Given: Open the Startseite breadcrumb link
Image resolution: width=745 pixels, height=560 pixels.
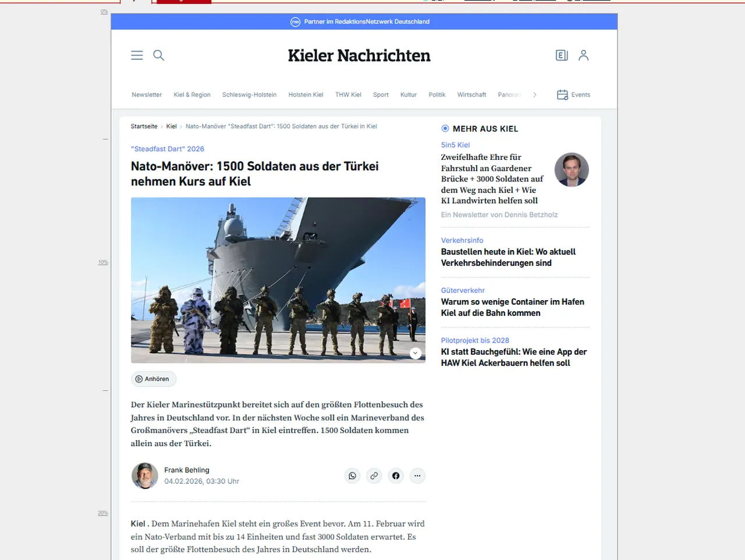Looking at the screenshot, I should pyautogui.click(x=144, y=126).
